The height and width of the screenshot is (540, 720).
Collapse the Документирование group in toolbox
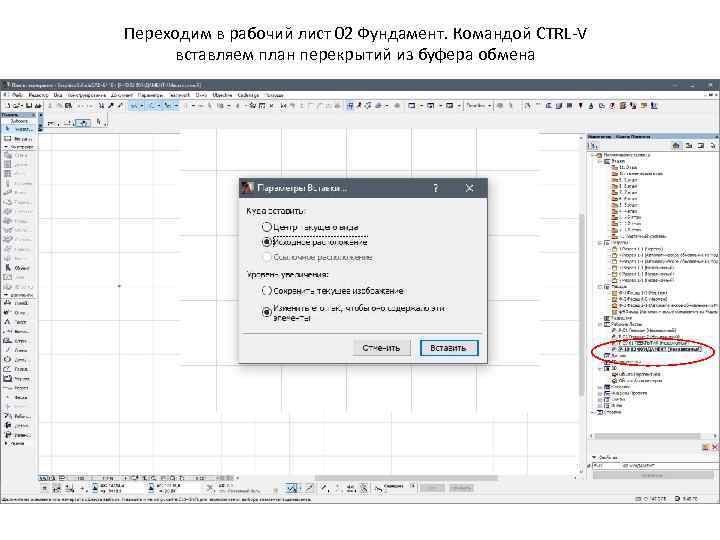coord(6,295)
